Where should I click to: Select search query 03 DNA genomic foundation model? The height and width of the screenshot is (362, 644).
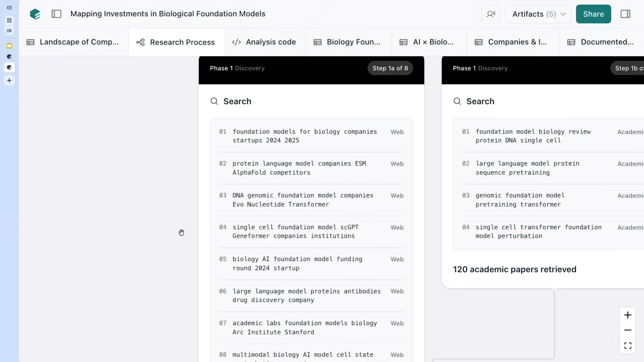[x=311, y=200]
